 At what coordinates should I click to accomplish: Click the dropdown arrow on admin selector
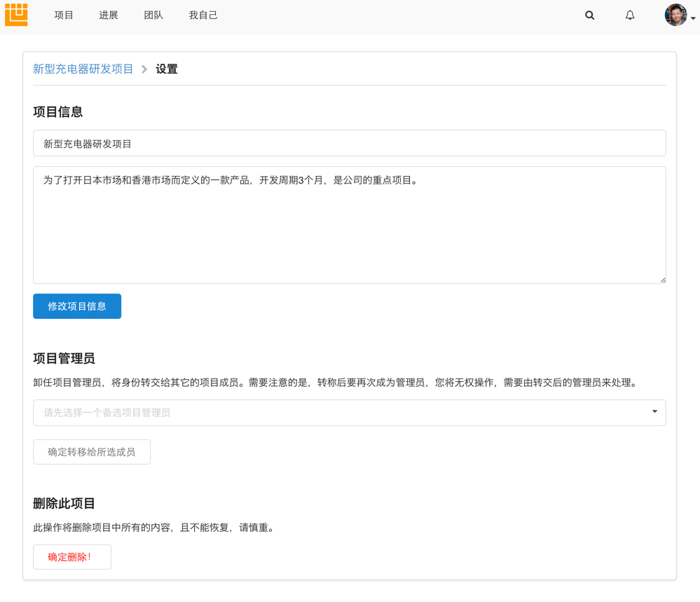(654, 412)
